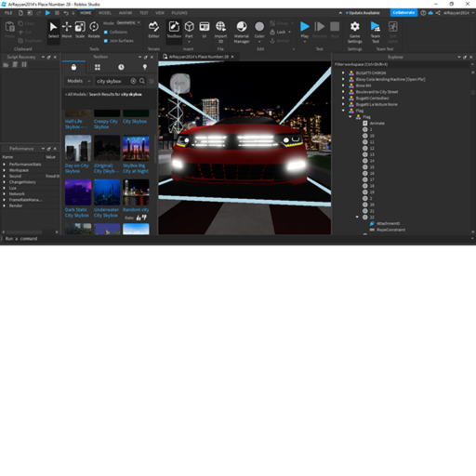Start Team Test
The height and width of the screenshot is (476, 476).
(x=376, y=32)
